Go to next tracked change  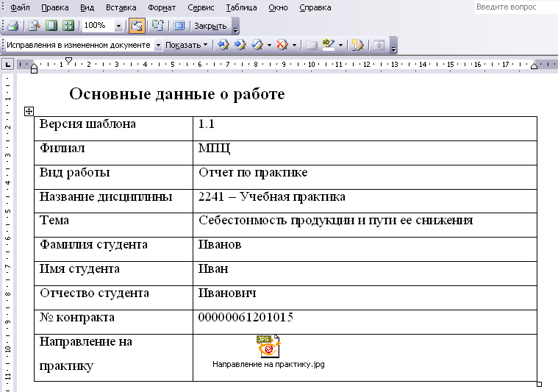click(240, 45)
